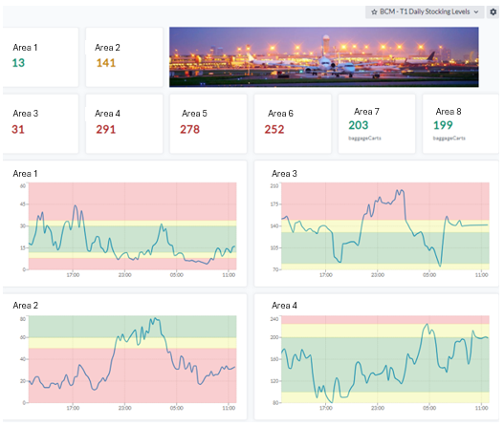Click the Area 6 card label

(x=280, y=114)
